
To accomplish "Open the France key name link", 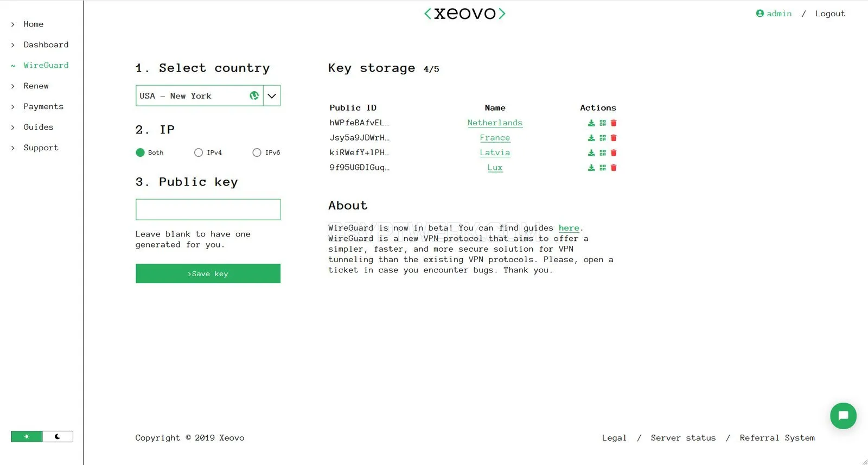I will [x=495, y=138].
